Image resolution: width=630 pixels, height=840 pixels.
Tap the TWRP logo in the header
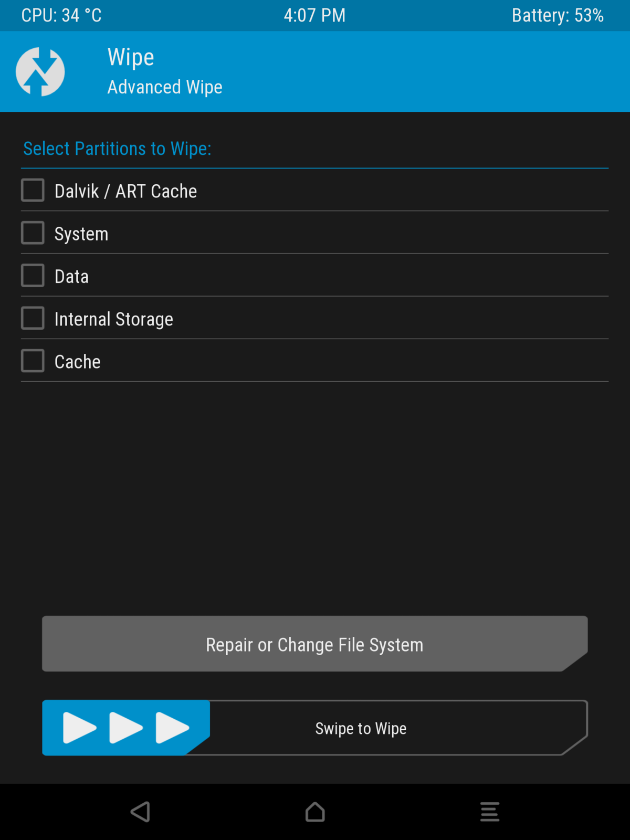[x=40, y=72]
